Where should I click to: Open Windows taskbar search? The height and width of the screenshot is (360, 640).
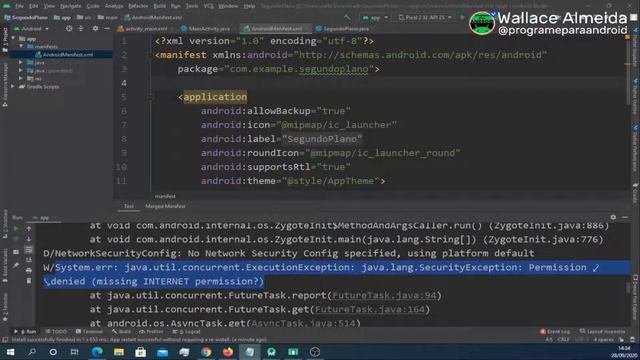(x=31, y=352)
